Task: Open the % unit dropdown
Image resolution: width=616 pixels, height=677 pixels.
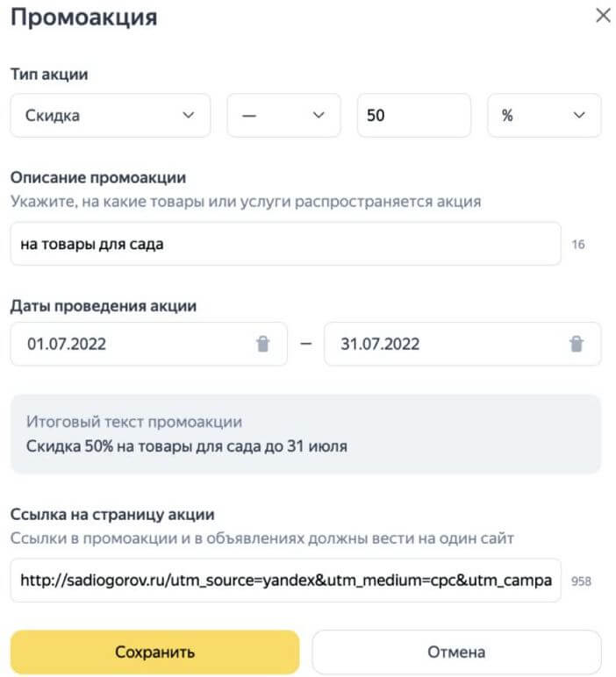Action: click(x=544, y=116)
